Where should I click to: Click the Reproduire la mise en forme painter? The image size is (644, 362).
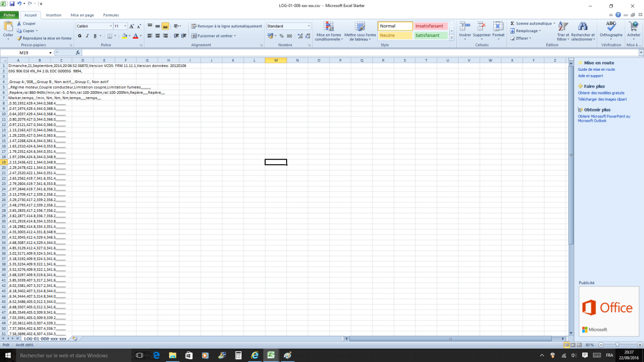coord(44,39)
